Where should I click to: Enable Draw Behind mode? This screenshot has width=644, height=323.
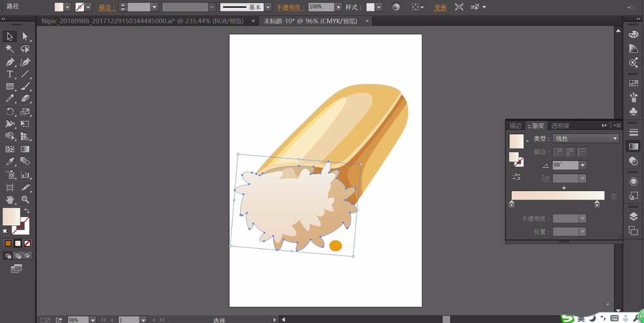coord(17,255)
